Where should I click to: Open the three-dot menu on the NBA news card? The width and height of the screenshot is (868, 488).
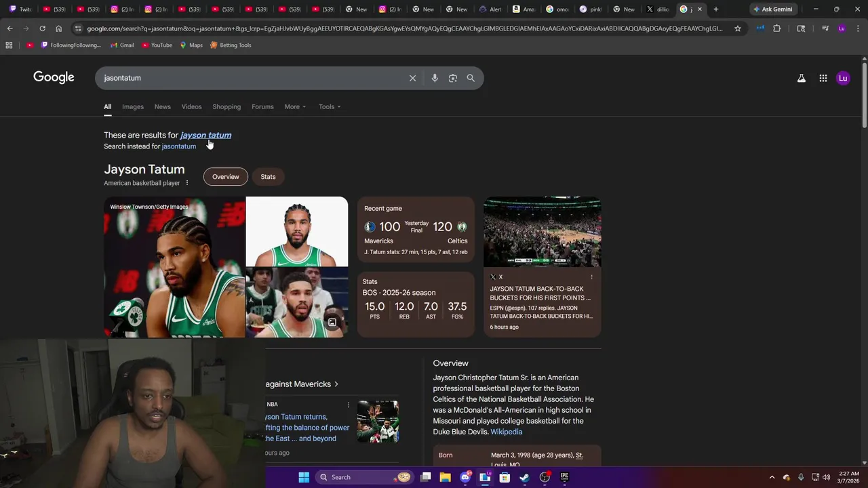tap(349, 405)
